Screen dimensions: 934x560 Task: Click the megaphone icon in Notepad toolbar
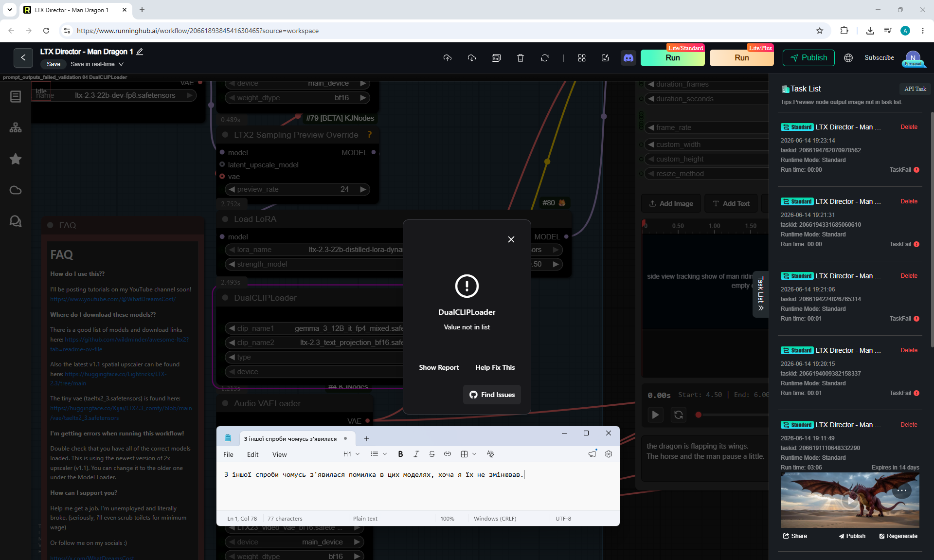point(592,454)
